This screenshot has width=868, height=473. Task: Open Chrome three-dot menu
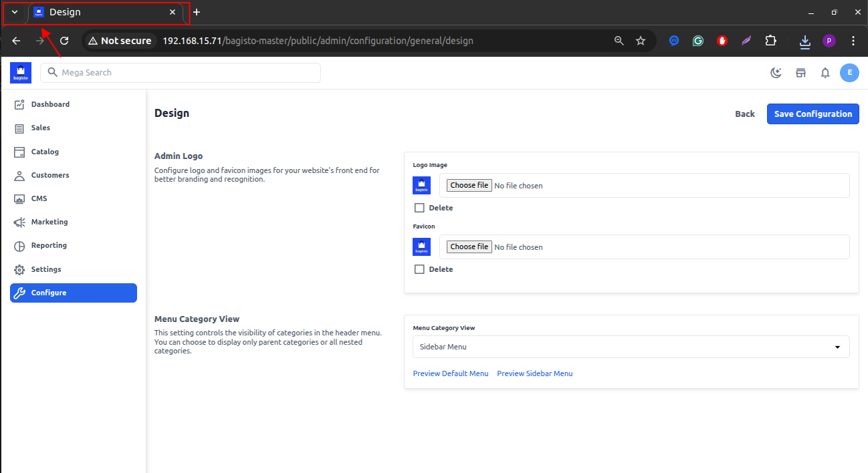(853, 41)
